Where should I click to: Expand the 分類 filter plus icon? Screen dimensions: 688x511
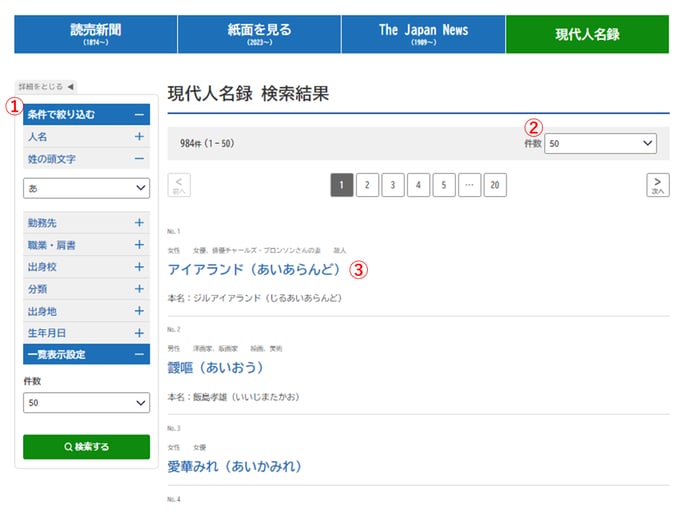pos(139,289)
